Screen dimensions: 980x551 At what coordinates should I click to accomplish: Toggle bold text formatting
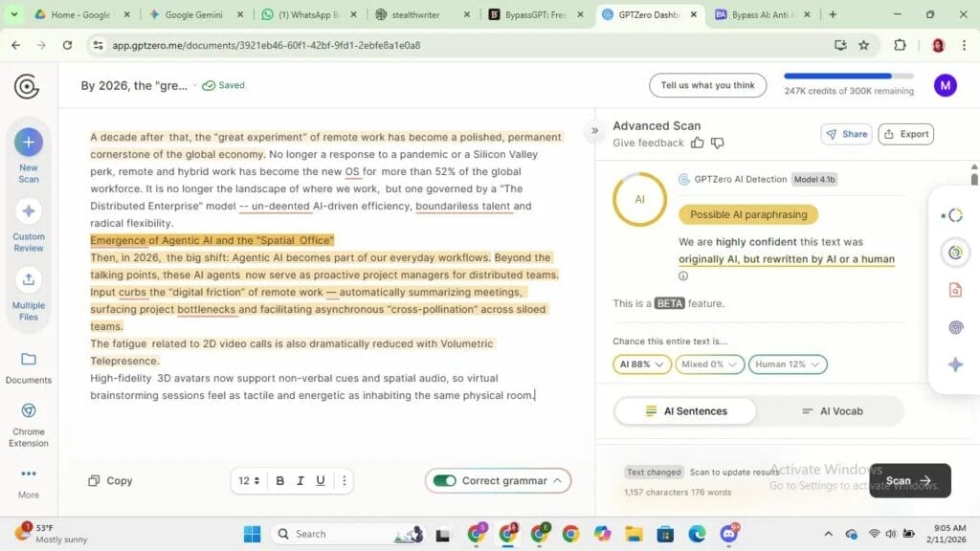click(280, 480)
